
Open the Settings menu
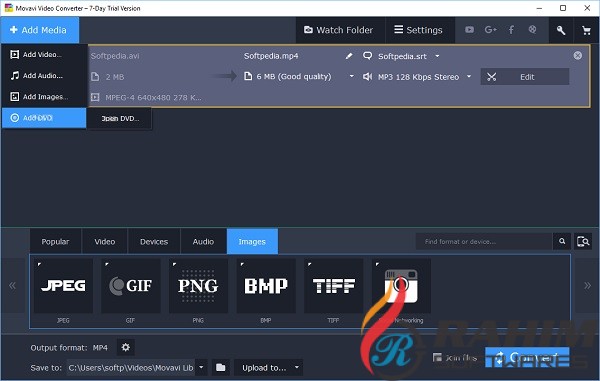click(419, 30)
